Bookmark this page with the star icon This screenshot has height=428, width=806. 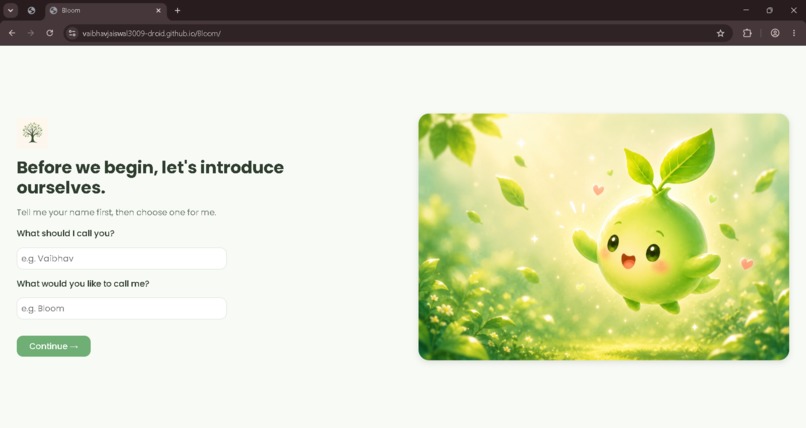click(x=720, y=33)
